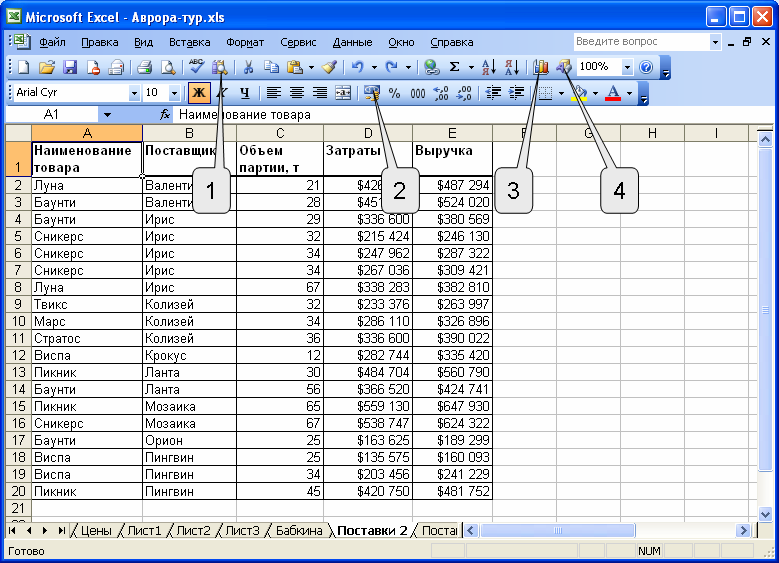Open the AutoSum functions arrow
779x563 pixels.
tap(471, 67)
